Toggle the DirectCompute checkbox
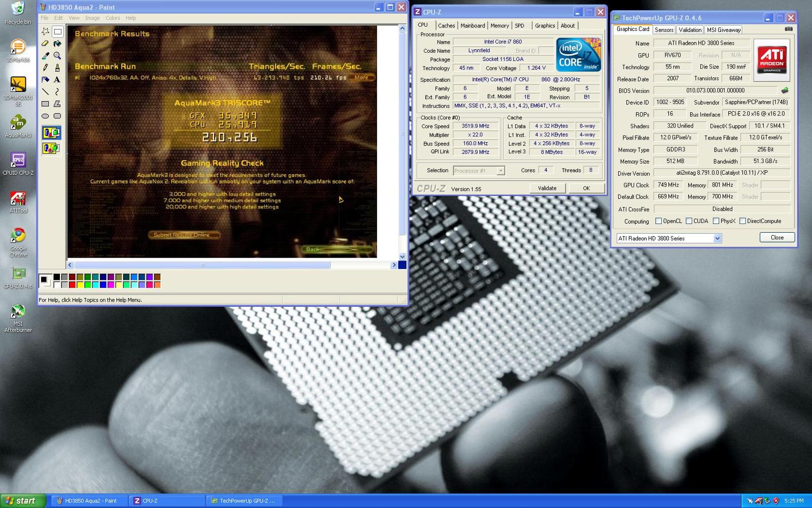 (742, 221)
